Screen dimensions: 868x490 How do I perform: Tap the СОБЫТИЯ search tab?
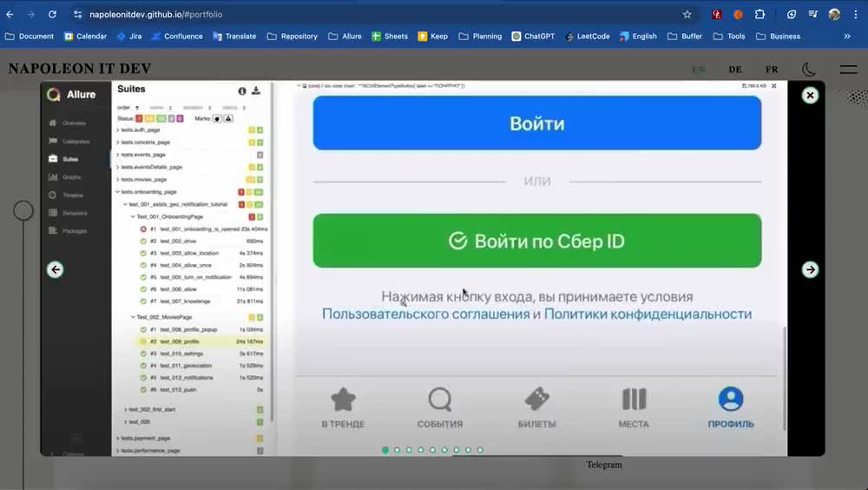[440, 408]
